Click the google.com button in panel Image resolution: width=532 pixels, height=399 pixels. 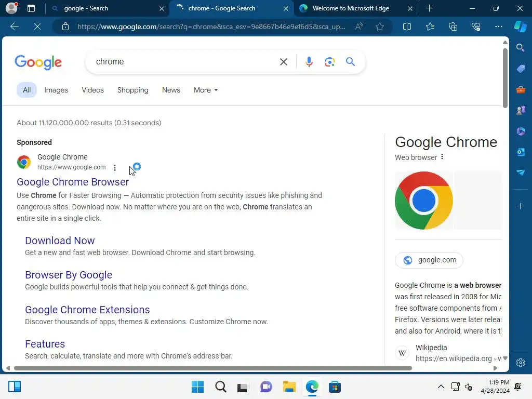pos(429,260)
